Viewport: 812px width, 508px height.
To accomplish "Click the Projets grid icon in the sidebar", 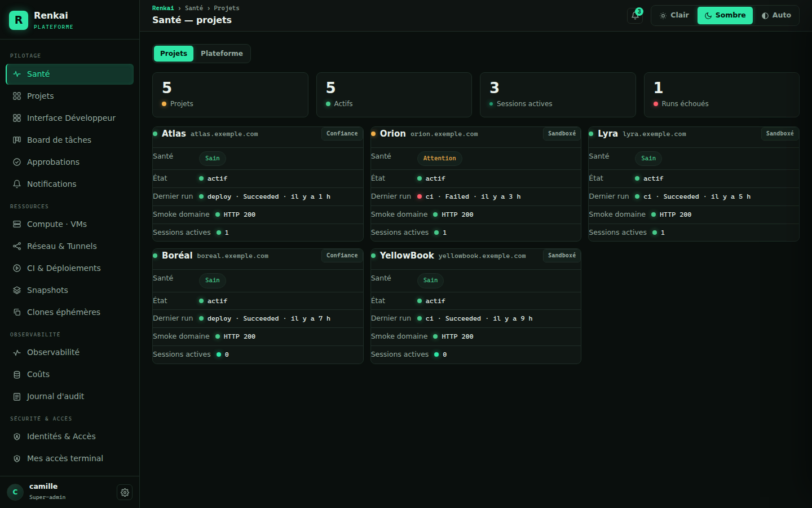I will (17, 96).
